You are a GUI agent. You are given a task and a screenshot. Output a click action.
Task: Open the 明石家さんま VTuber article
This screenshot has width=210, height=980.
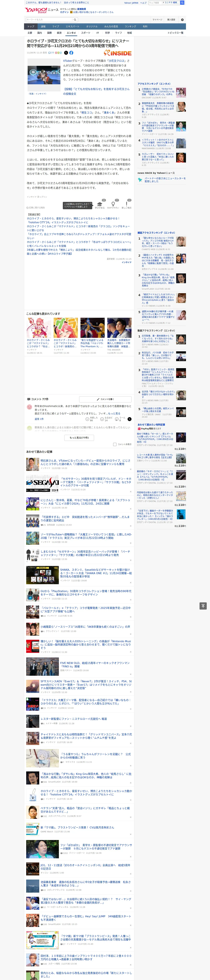point(85,462)
